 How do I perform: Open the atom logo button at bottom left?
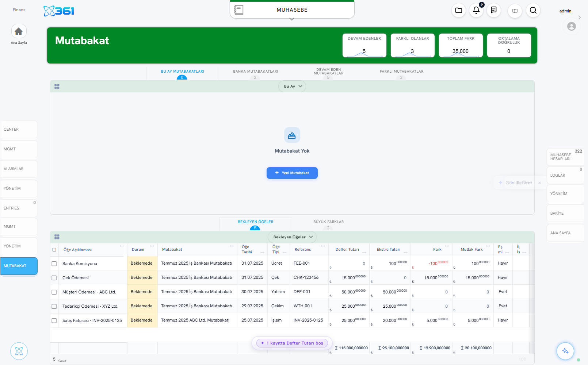pos(19,351)
